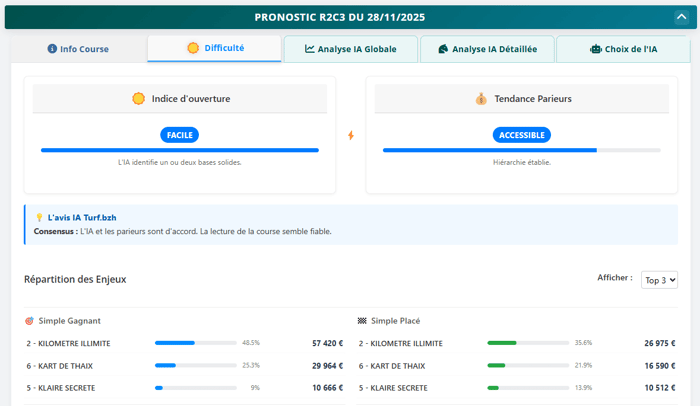The image size is (700, 406).
Task: Switch to Analyse IA Globale tab
Action: (x=350, y=49)
